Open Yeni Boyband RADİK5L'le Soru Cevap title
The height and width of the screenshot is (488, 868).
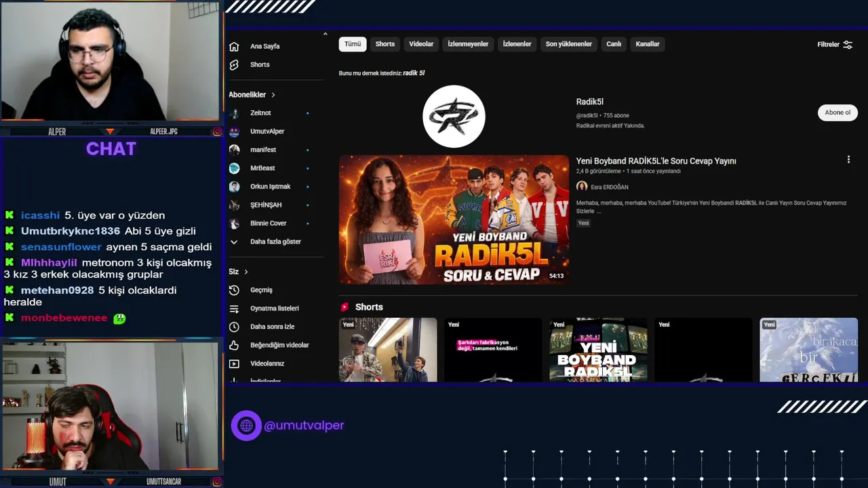656,161
